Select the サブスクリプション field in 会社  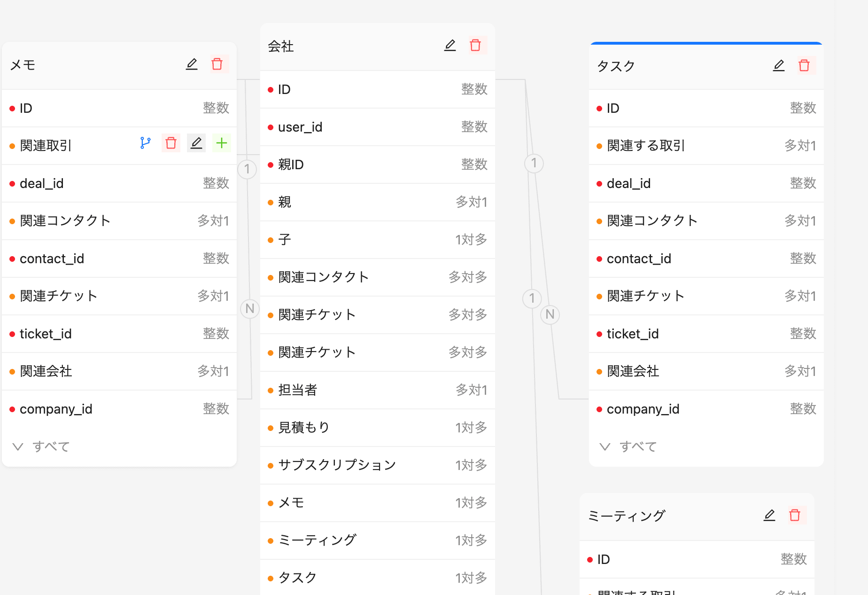378,465
